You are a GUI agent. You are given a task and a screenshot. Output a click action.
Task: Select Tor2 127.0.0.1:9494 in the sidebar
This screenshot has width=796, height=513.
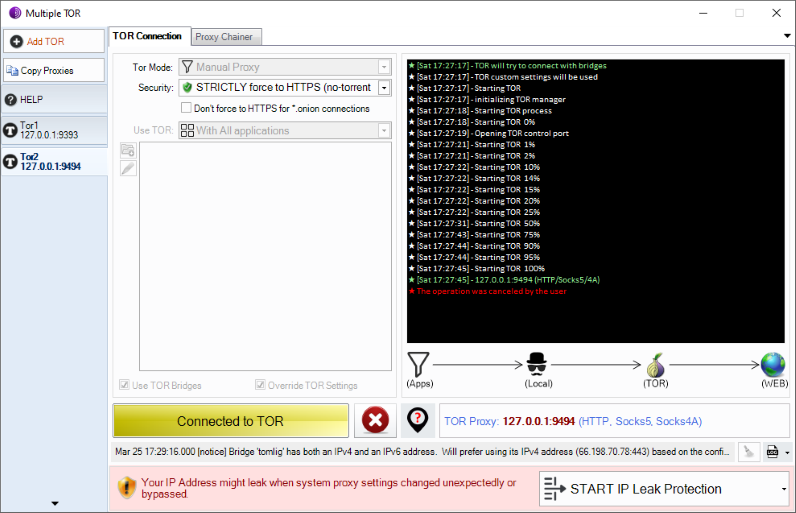point(54,161)
